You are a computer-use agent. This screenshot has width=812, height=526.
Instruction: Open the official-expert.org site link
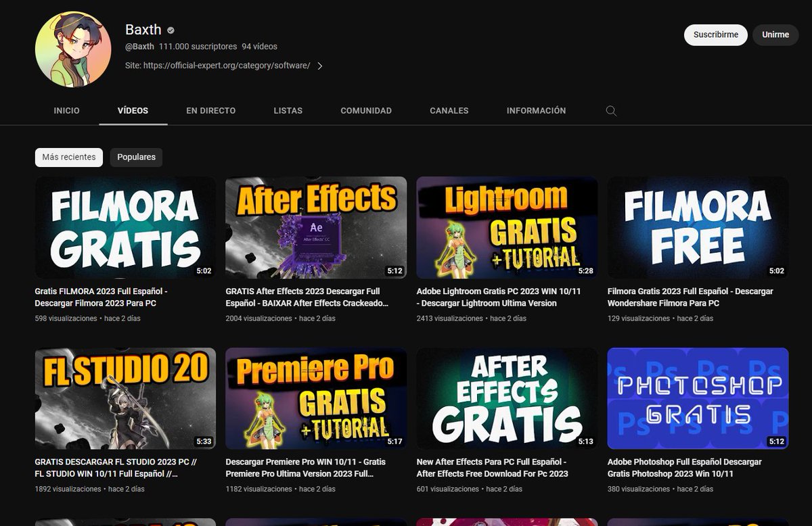click(227, 66)
